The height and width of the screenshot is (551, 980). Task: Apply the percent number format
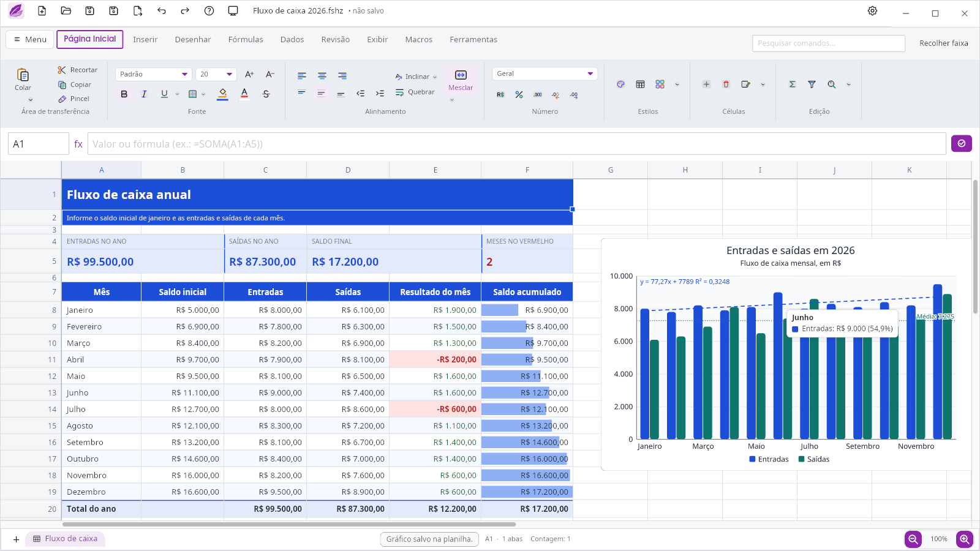tap(519, 94)
